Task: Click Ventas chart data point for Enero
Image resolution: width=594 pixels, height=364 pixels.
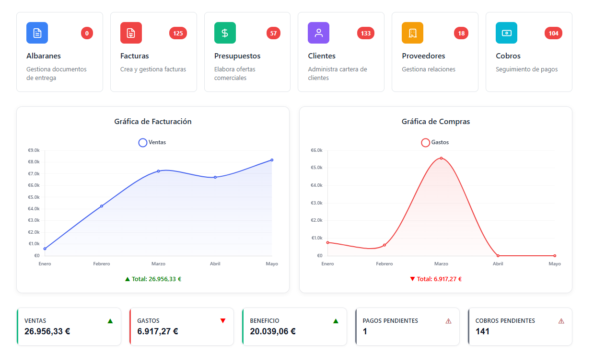Action: 45,249
